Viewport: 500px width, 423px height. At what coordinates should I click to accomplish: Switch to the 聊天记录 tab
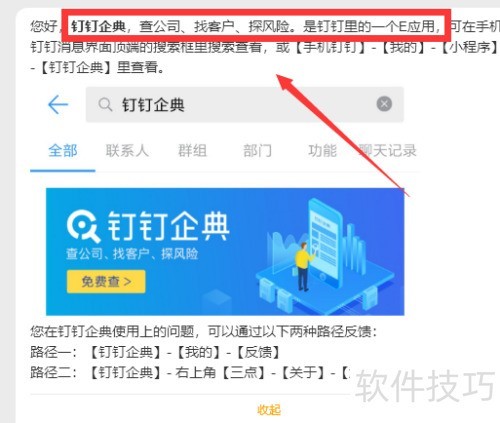click(388, 151)
